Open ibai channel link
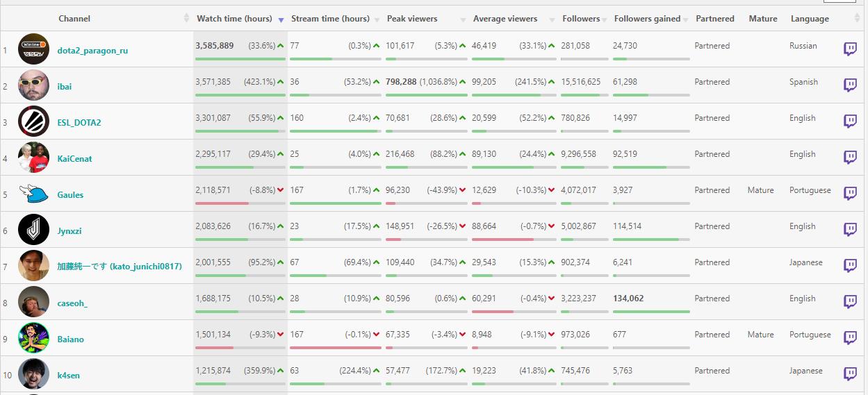Viewport: 868px width, 395px height. coord(65,87)
